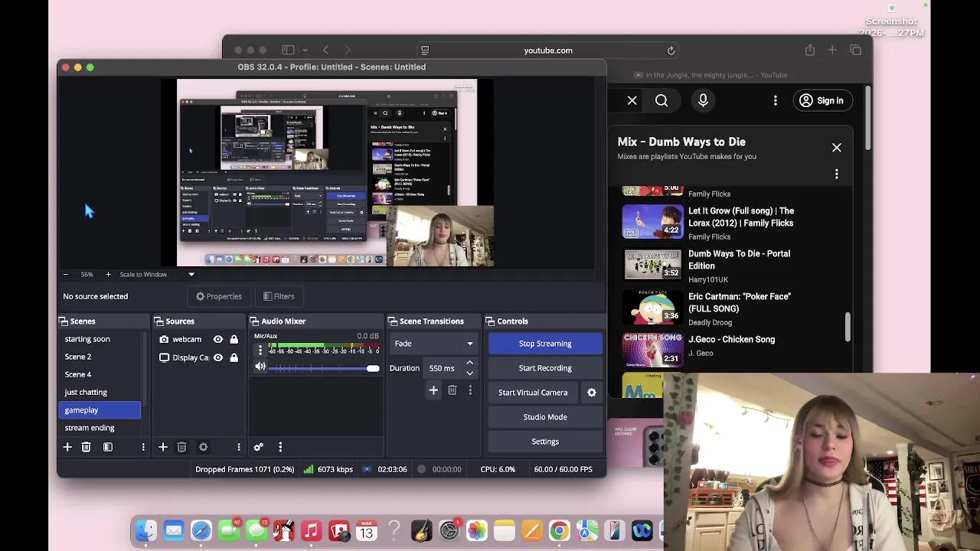Image resolution: width=980 pixels, height=551 pixels.
Task: Open transition properties three-dot menu
Action: click(470, 390)
